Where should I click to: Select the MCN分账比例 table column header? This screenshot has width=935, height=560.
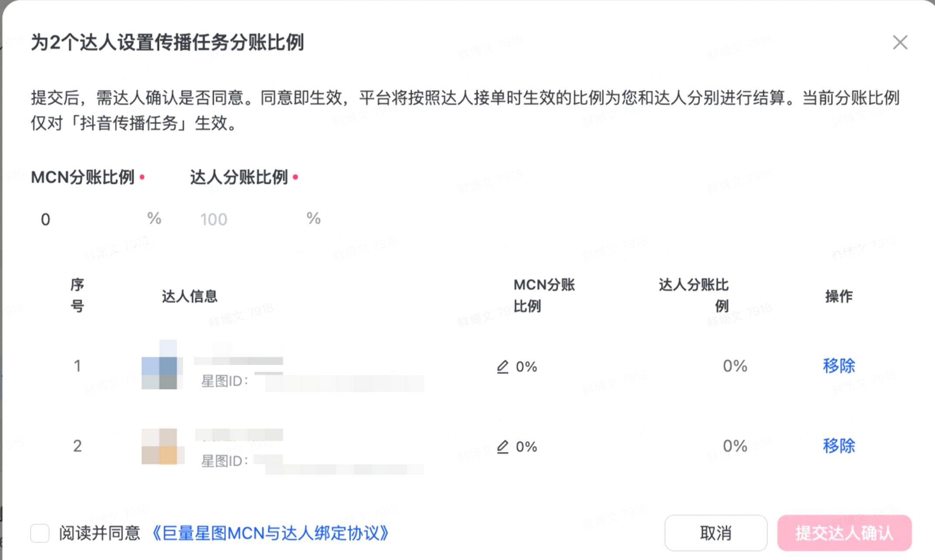pos(544,296)
